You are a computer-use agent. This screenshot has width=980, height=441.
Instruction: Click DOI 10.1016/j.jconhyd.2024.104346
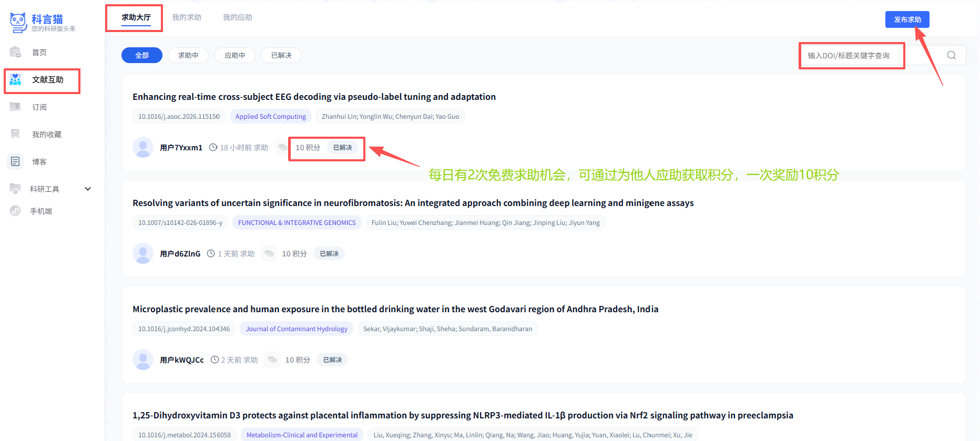coord(184,329)
